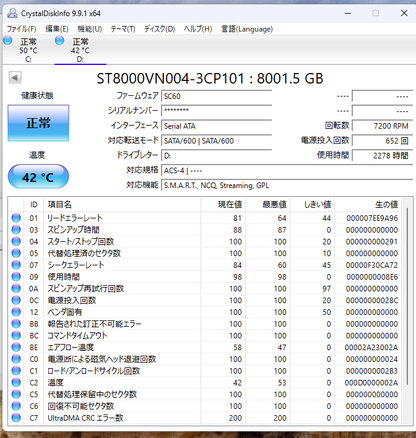The height and width of the screenshot is (438, 416).
Task: Click the status orb for ID C0 row
Action: pos(16,359)
